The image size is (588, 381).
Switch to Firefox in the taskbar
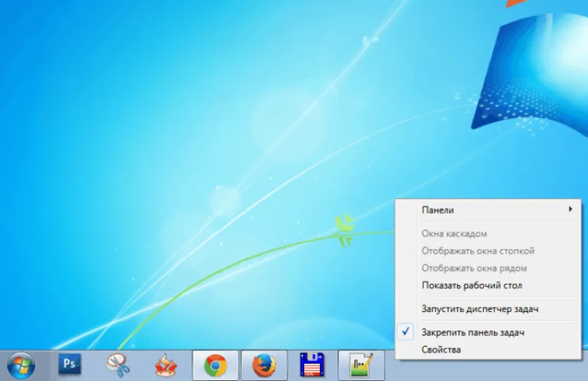(x=264, y=365)
